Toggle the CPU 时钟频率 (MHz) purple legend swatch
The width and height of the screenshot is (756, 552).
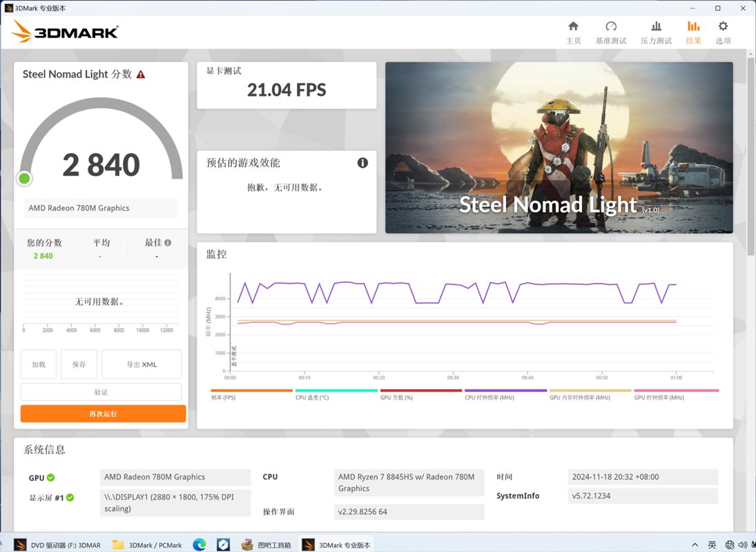pos(506,391)
